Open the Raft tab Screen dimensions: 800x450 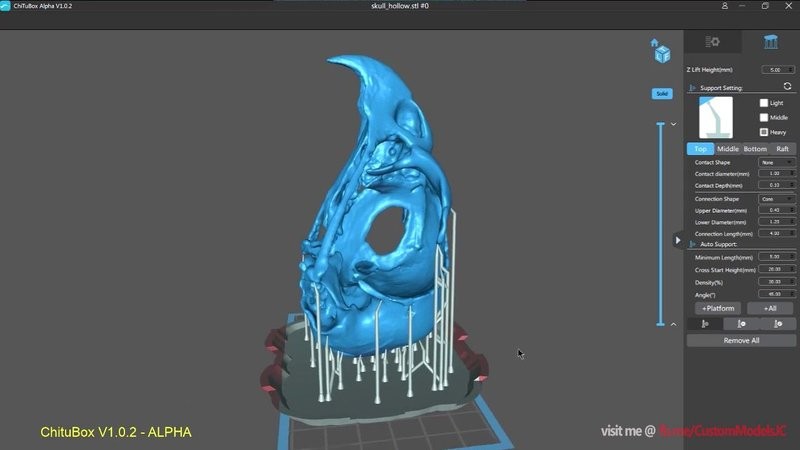[782, 149]
